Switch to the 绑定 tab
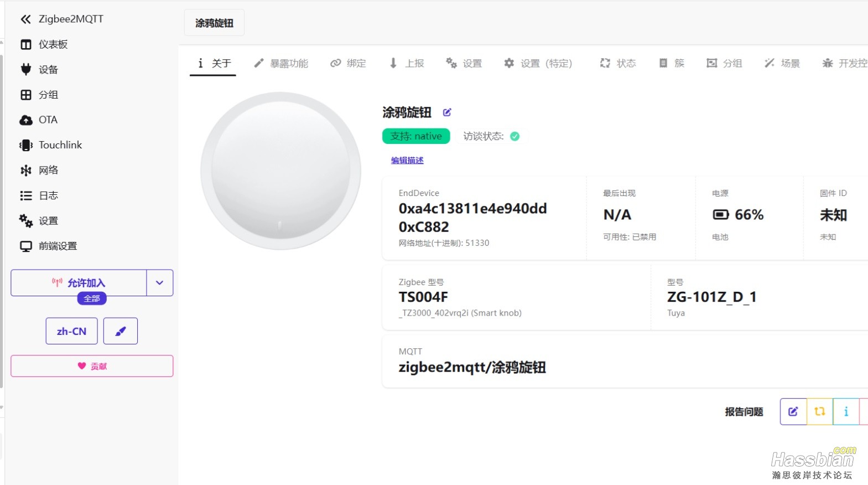The height and width of the screenshot is (485, 868). point(349,64)
